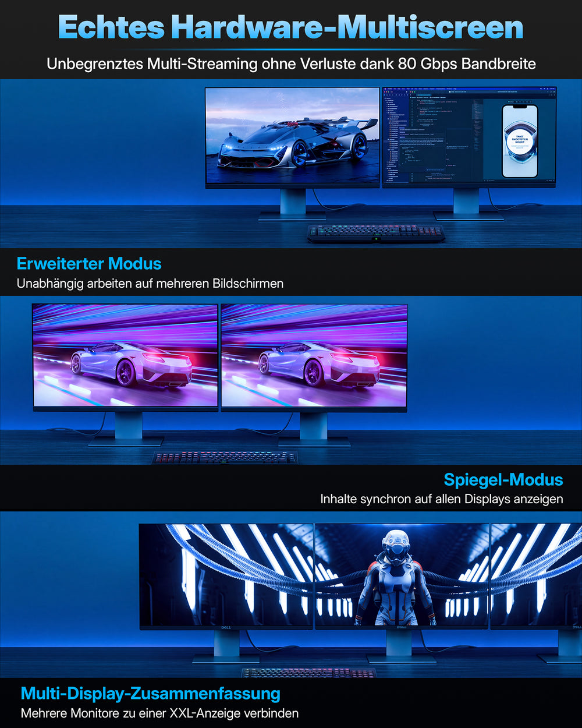
Task: Select the "Erweiterter Modus" heading
Action: (x=89, y=264)
